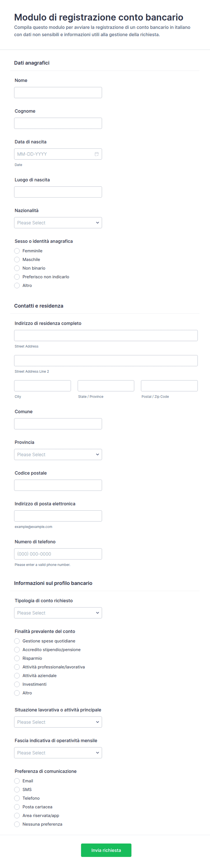
Task: Focus the Nome text field
Action: 58,93
